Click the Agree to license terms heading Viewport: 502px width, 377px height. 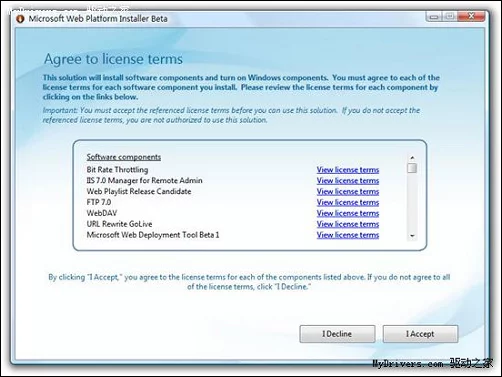[x=113, y=59]
